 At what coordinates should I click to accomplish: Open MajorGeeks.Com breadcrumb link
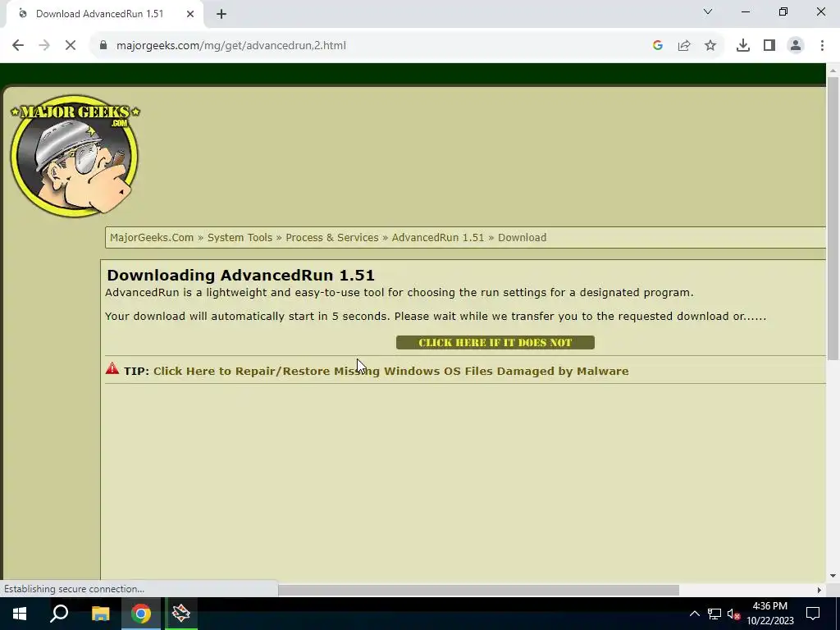click(152, 237)
